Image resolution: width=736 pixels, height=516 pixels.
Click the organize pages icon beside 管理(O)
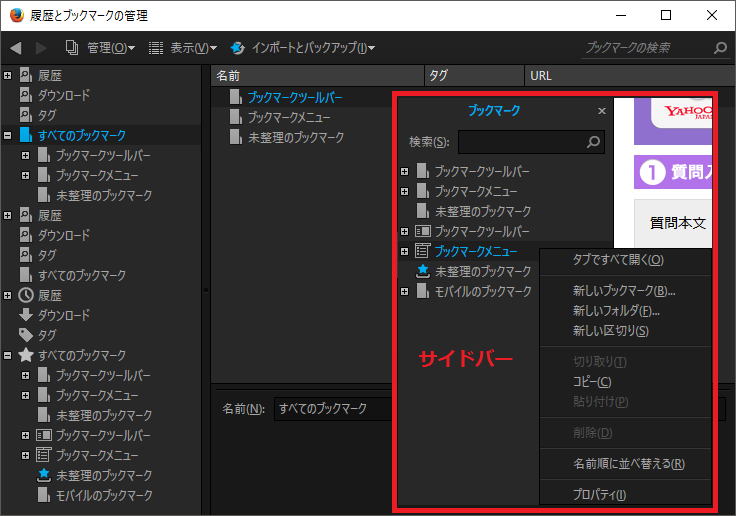(x=71, y=47)
